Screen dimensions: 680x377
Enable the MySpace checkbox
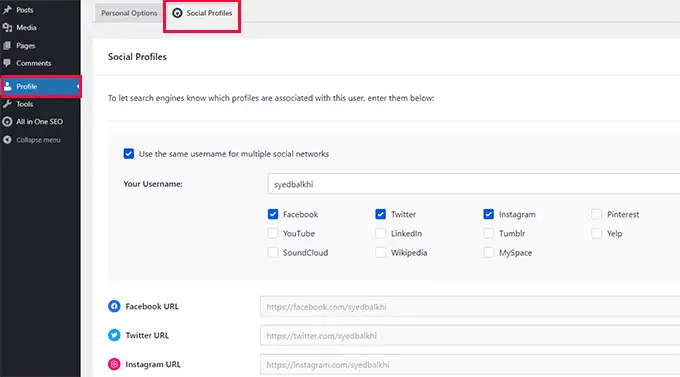[x=488, y=252]
